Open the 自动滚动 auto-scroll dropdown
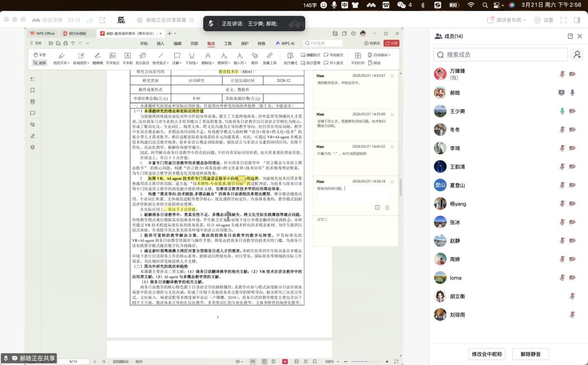Image resolution: width=588 pixels, height=365 pixels. coord(379,55)
